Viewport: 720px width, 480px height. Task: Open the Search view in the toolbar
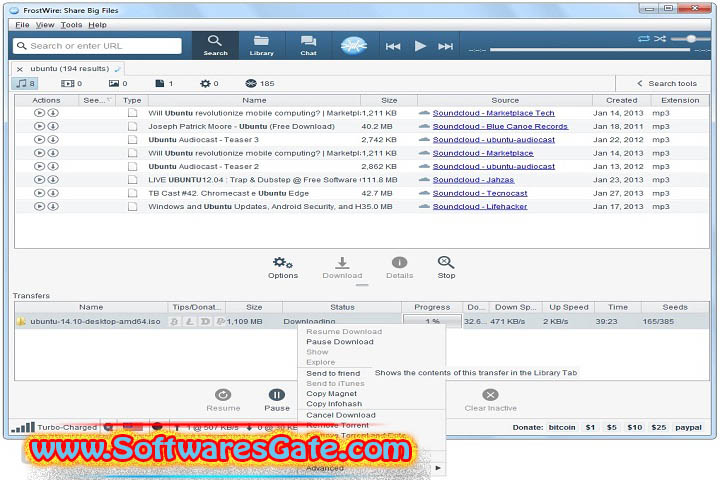(215, 45)
